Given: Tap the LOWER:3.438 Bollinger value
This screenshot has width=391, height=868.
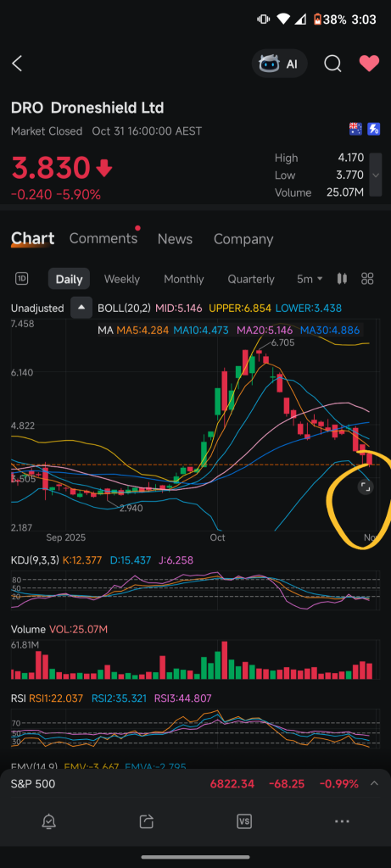Looking at the screenshot, I should [x=309, y=309].
